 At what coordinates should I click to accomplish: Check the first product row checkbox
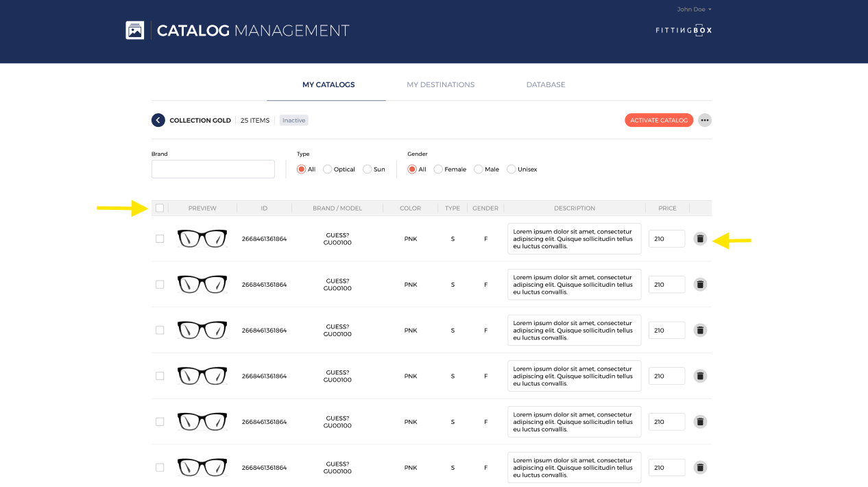(x=160, y=239)
